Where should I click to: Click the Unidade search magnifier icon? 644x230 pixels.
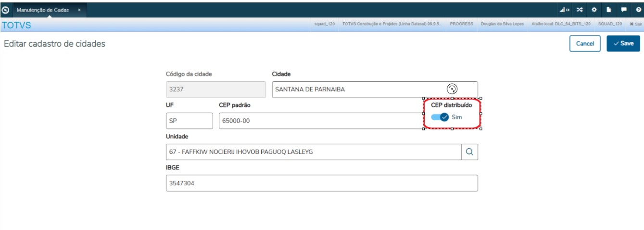[469, 152]
